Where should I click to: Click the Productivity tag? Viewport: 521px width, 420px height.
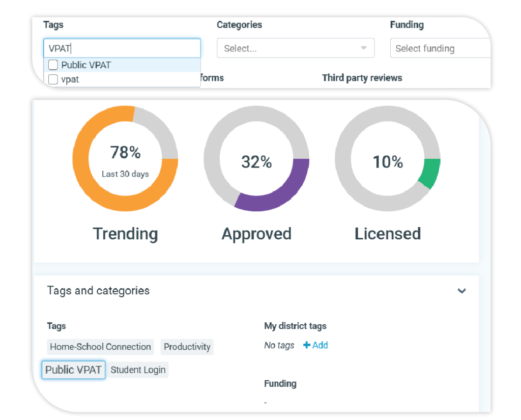(187, 347)
